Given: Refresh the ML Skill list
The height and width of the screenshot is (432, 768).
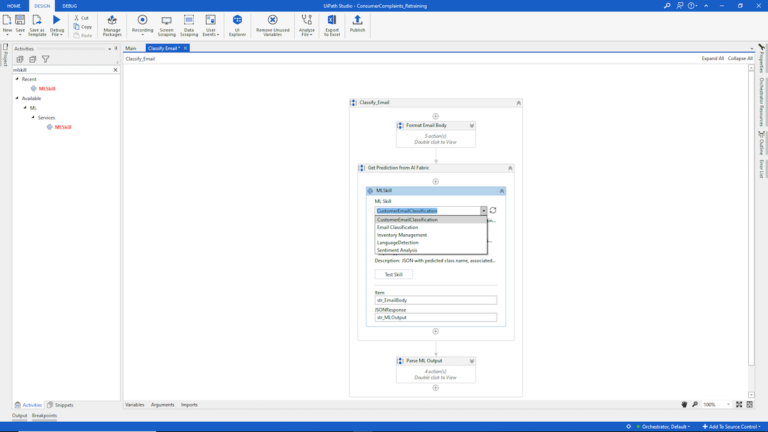Looking at the screenshot, I should tap(493, 211).
